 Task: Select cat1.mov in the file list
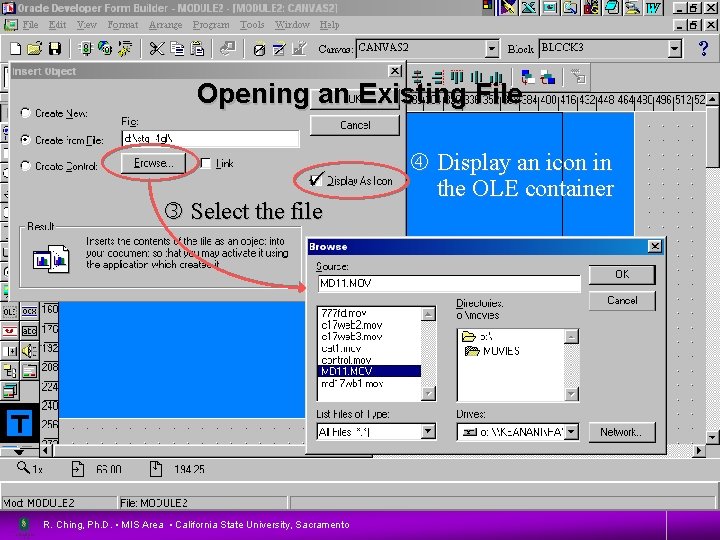[x=369, y=348]
